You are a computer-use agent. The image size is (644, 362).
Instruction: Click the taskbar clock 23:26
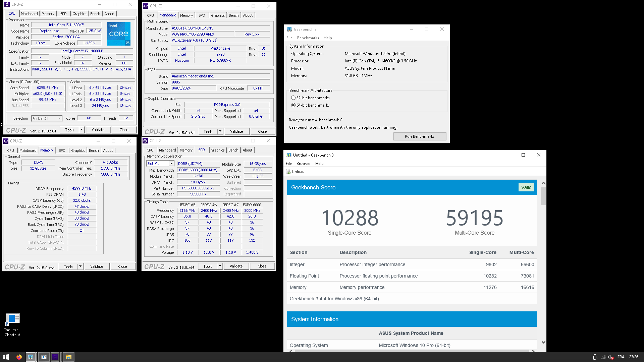tap(634, 357)
